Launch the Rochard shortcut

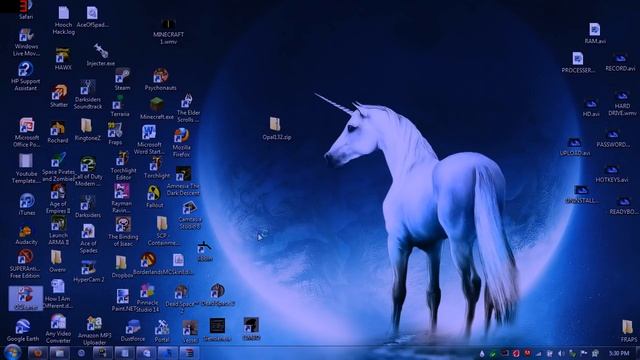pos(58,132)
